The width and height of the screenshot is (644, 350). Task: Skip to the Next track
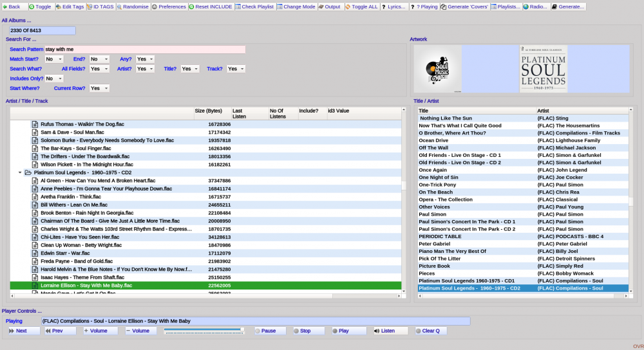pyautogui.click(x=23, y=331)
